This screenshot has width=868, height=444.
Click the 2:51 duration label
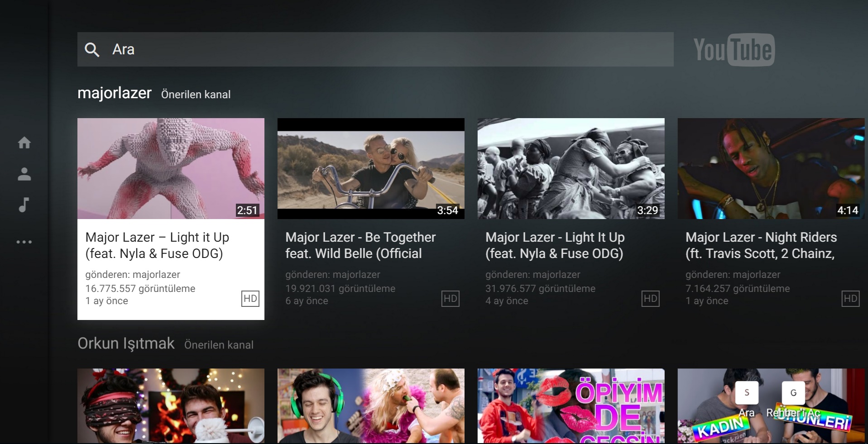(x=247, y=210)
